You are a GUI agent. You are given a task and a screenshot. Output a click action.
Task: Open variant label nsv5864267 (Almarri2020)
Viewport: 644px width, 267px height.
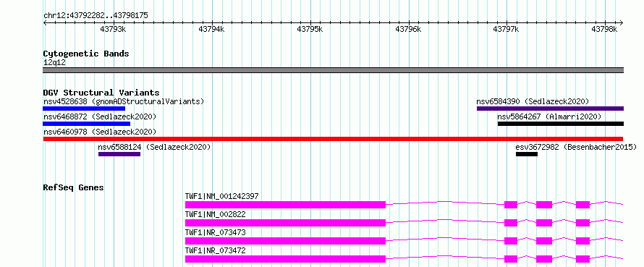click(549, 116)
